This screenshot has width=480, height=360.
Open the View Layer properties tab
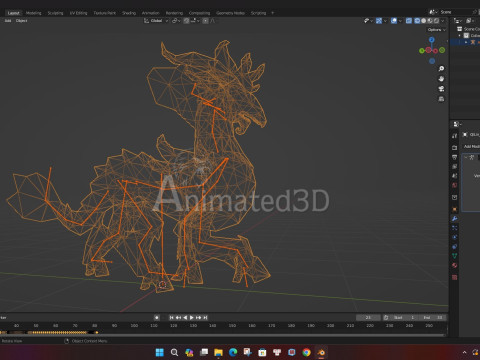click(x=454, y=166)
